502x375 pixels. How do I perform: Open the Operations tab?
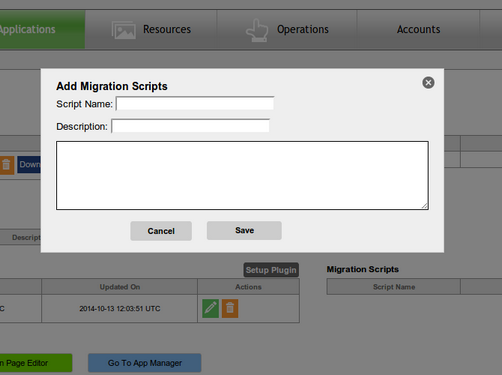pos(287,29)
